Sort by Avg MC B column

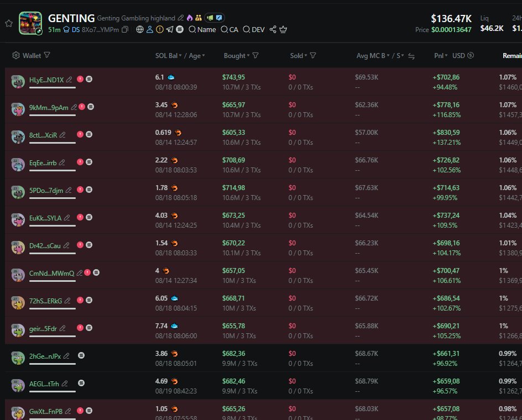pos(373,56)
